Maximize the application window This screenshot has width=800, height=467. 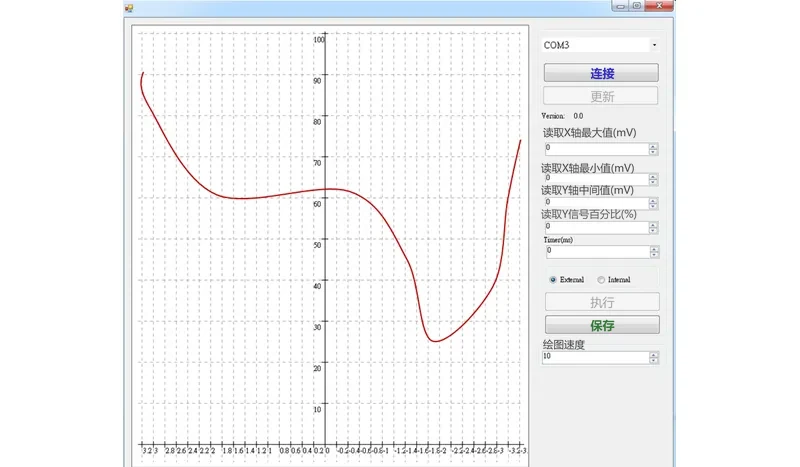[x=637, y=6]
